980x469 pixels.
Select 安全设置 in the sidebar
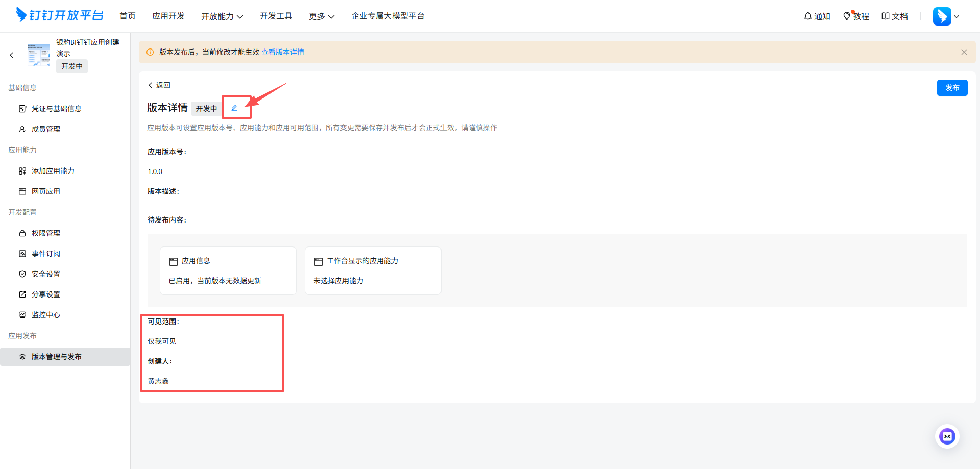tap(45, 274)
